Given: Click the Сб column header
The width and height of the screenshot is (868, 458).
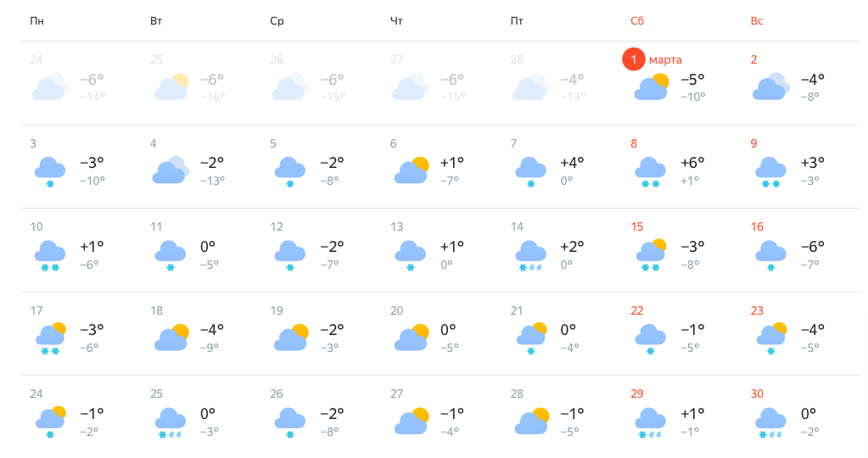Looking at the screenshot, I should (x=637, y=21).
